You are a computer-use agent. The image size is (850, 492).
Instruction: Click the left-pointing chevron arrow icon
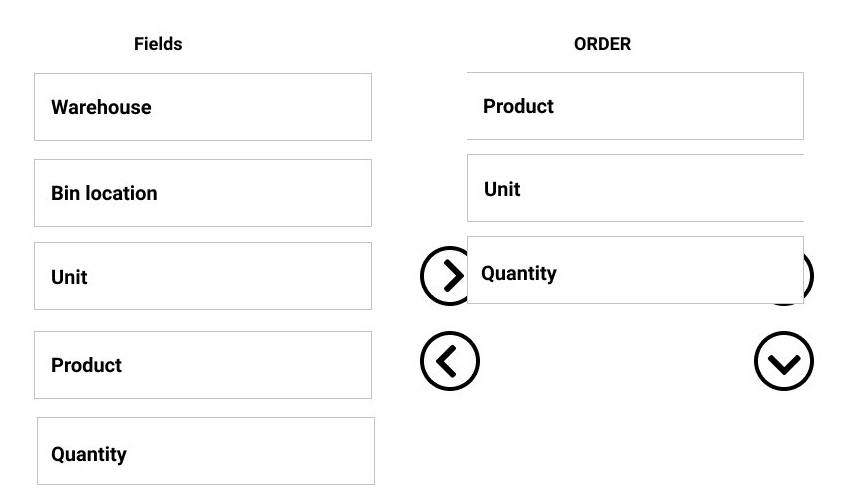(450, 361)
